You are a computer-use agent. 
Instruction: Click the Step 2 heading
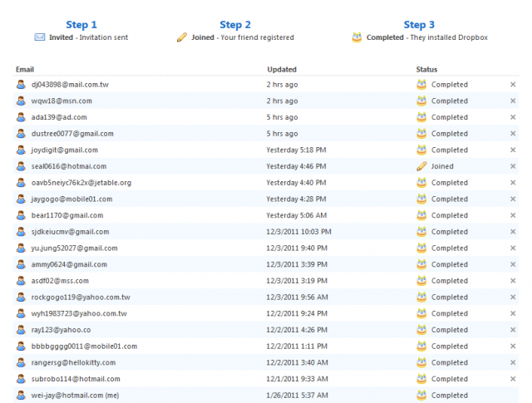point(235,25)
